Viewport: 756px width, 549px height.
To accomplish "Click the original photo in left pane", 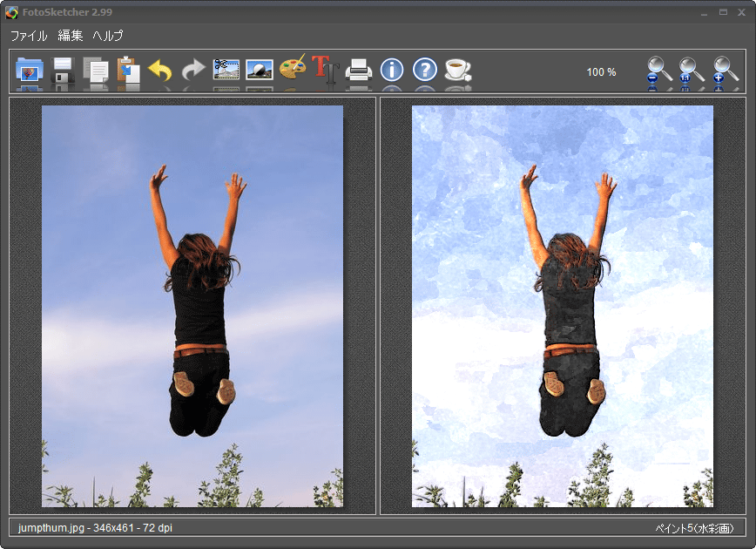I will click(192, 306).
